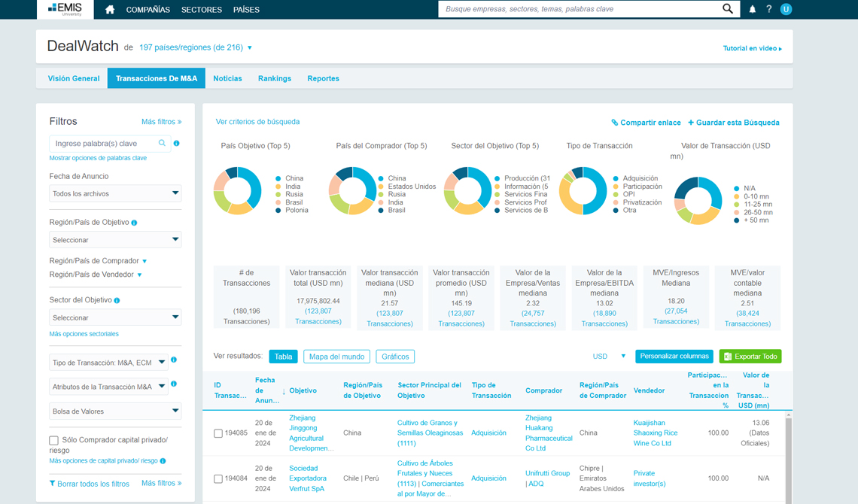Enable Sólo Comprador capital privado/riesgo
Screen dimensions: 858x504
point(53,440)
